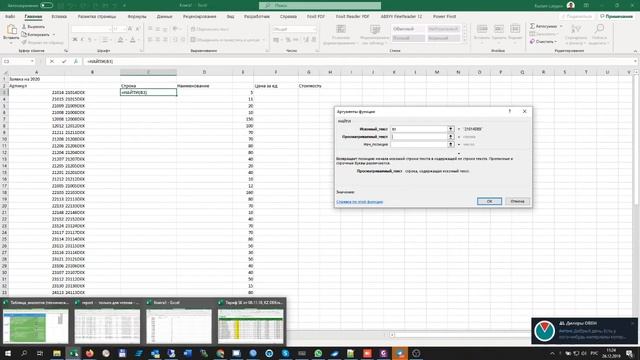Open the Windows Start menu
The width and height of the screenshot is (640, 360).
(7, 353)
